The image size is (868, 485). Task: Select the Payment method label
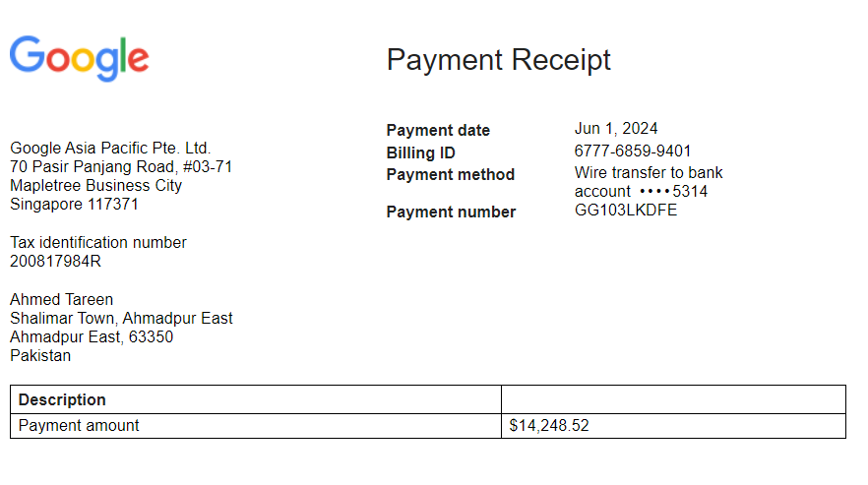tap(450, 174)
